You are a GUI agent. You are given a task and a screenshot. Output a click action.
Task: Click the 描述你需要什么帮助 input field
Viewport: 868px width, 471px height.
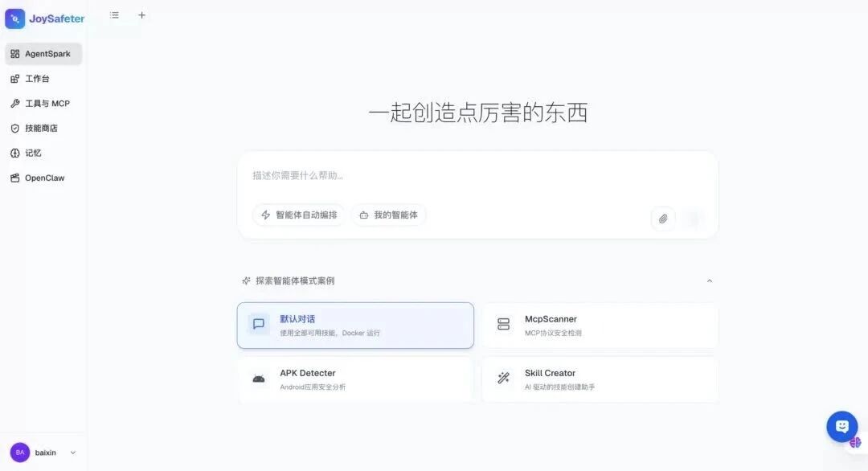[x=477, y=176]
